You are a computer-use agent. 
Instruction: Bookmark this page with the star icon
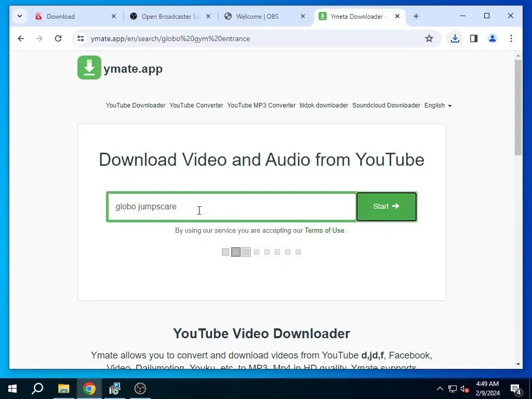pyautogui.click(x=429, y=38)
